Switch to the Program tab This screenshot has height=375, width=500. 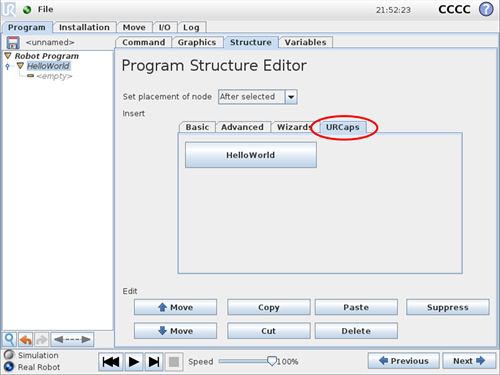[27, 28]
